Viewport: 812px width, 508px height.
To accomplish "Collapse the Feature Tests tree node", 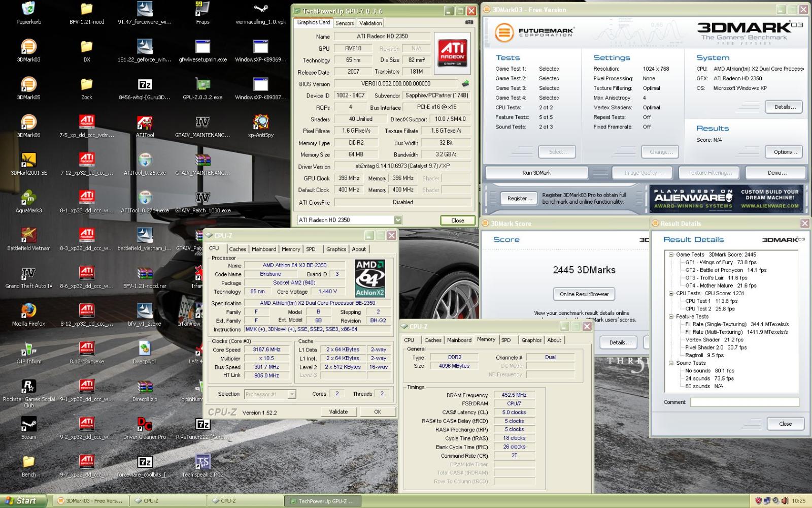I will (671, 316).
